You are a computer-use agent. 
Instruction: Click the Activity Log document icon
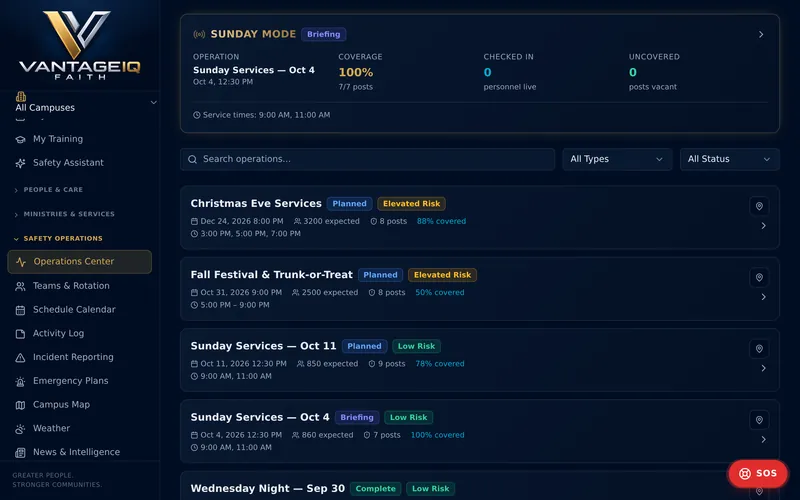tap(20, 334)
